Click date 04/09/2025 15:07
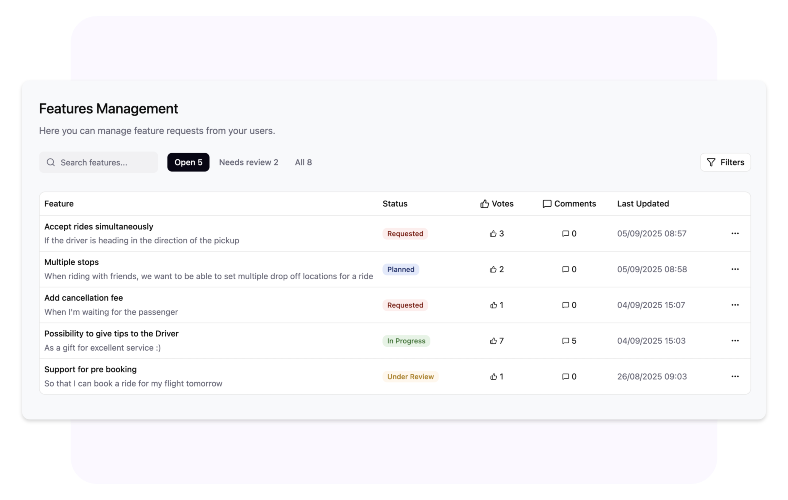Image resolution: width=788 pixels, height=500 pixels. point(651,305)
